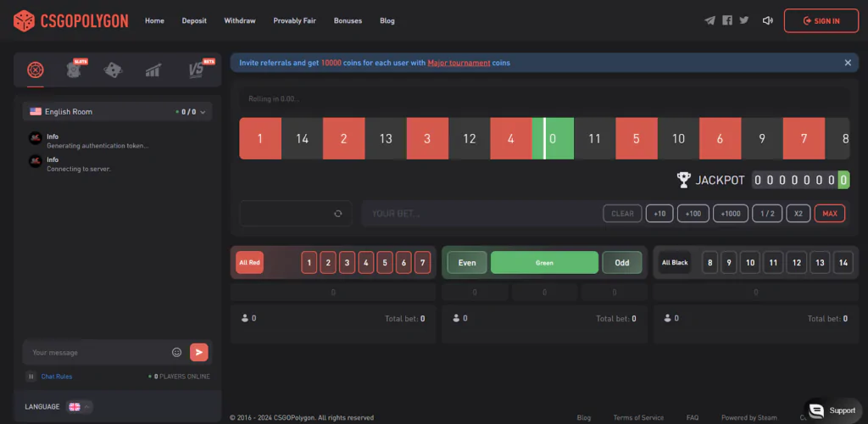This screenshot has width=868, height=424.
Task: Open the crash chart game icon
Action: 153,70
